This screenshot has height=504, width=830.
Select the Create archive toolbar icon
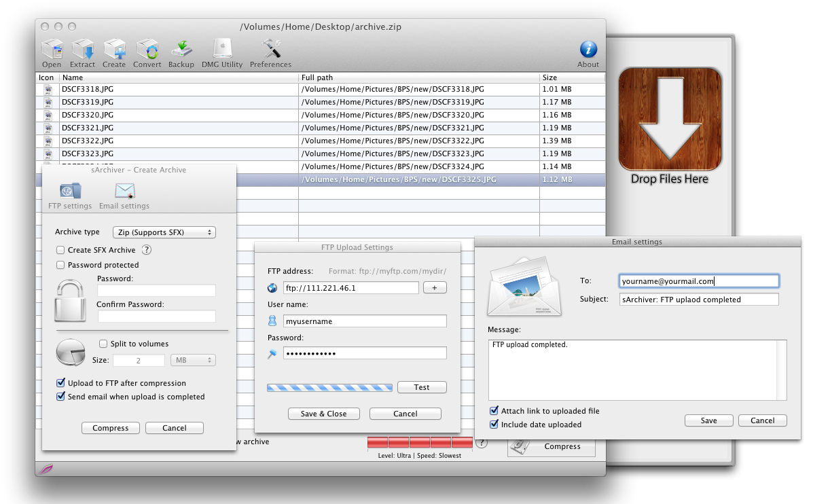pos(114,49)
